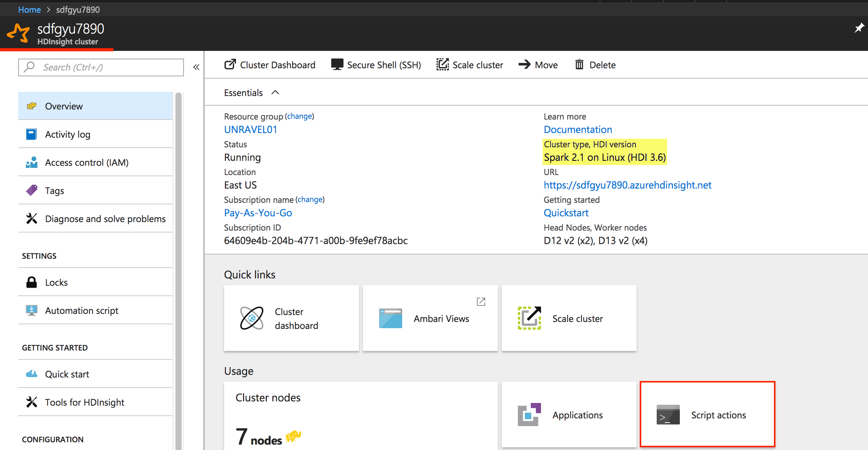Click the East US location value
Image resolution: width=868 pixels, height=450 pixels.
click(x=240, y=185)
